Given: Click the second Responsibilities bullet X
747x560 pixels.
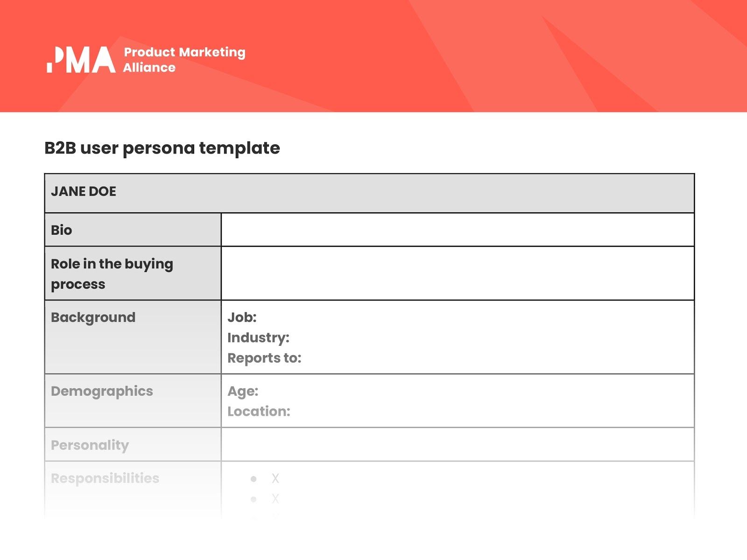Looking at the screenshot, I should [x=275, y=499].
